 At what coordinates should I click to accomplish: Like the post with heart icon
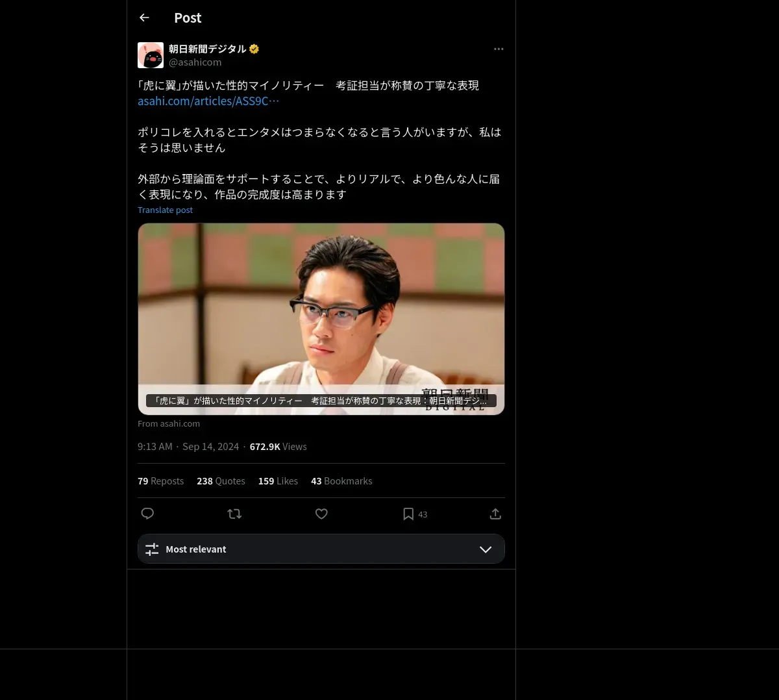pyautogui.click(x=321, y=514)
